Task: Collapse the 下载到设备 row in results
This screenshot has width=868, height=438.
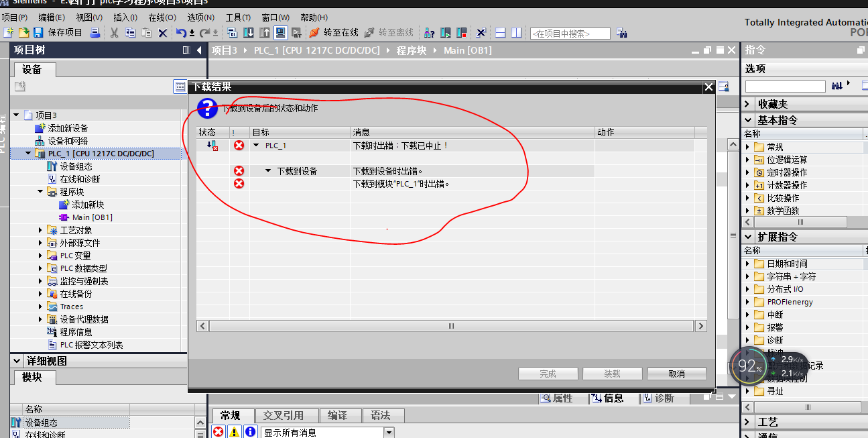Action: [268, 171]
